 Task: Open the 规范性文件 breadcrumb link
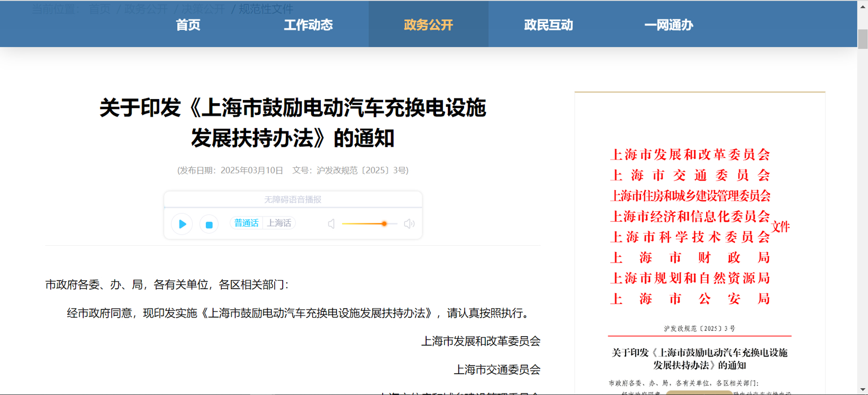(266, 9)
